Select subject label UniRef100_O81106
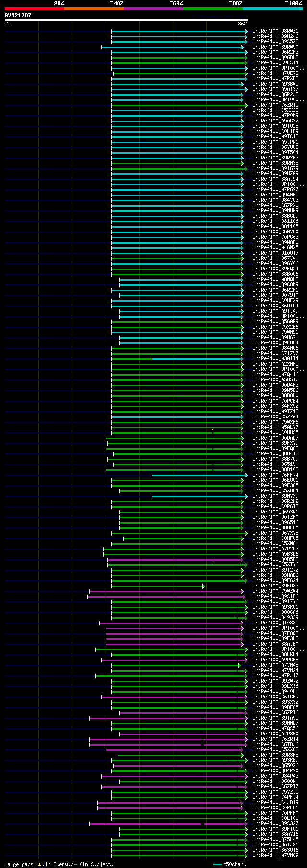The width and height of the screenshot is (307, 868). pos(275,221)
